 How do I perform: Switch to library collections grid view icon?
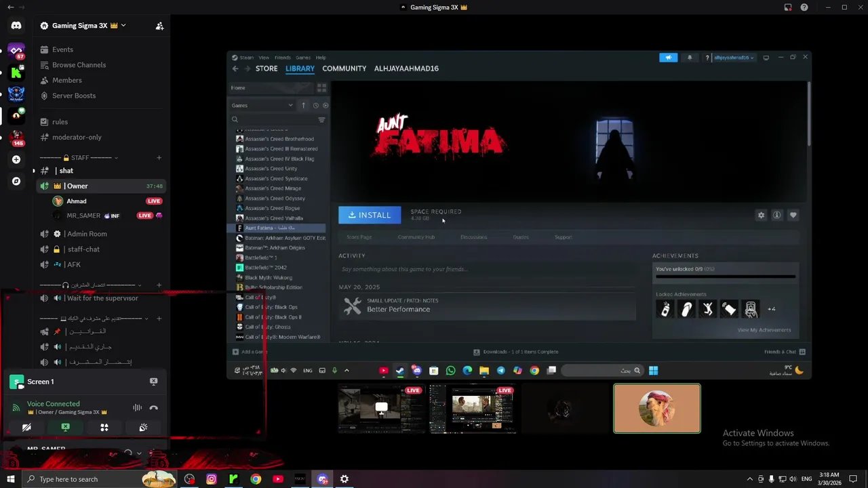pos(321,88)
